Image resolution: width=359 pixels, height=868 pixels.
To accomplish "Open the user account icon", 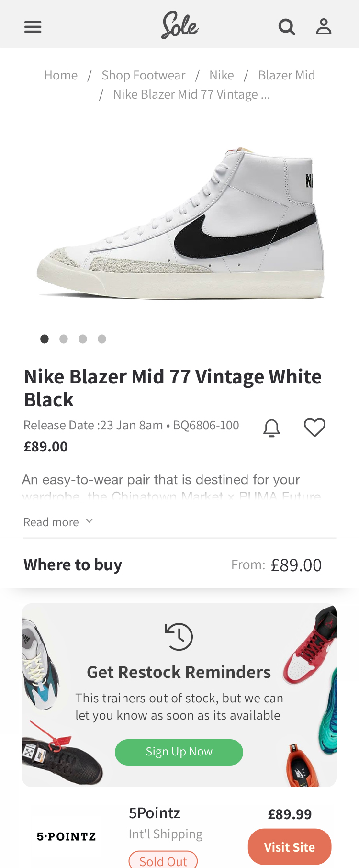I will pyautogui.click(x=324, y=27).
